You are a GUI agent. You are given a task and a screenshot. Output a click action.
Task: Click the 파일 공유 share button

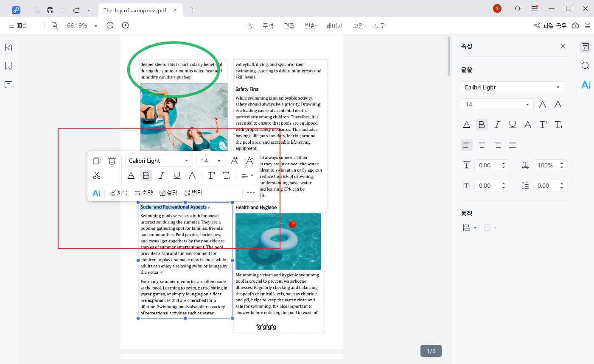pyautogui.click(x=550, y=25)
